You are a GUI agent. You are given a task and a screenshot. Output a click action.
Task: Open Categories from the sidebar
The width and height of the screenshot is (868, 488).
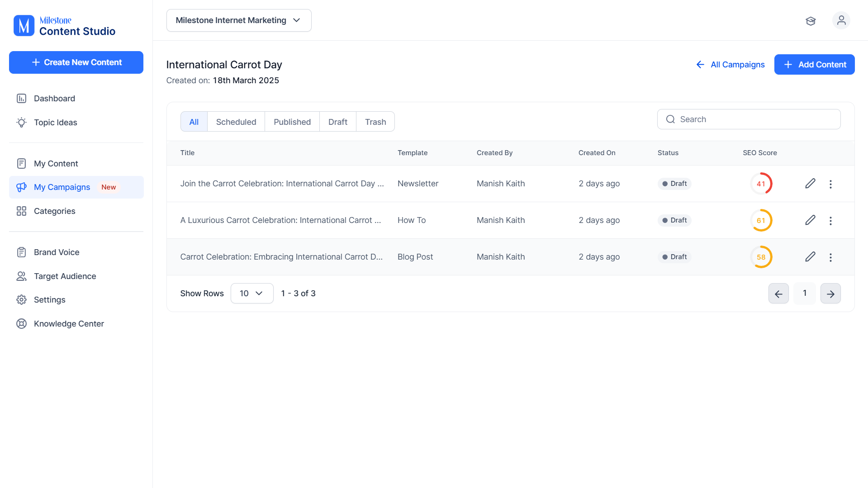point(76,211)
